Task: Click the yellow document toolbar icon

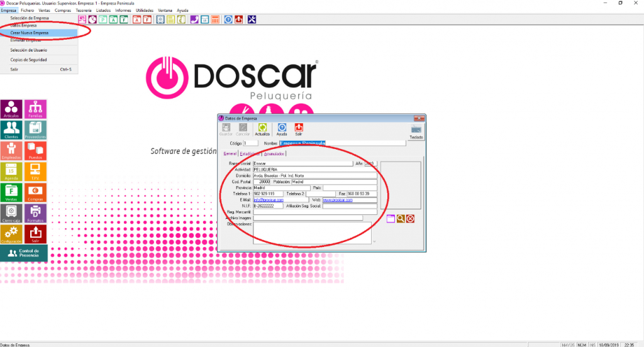Action: click(170, 19)
